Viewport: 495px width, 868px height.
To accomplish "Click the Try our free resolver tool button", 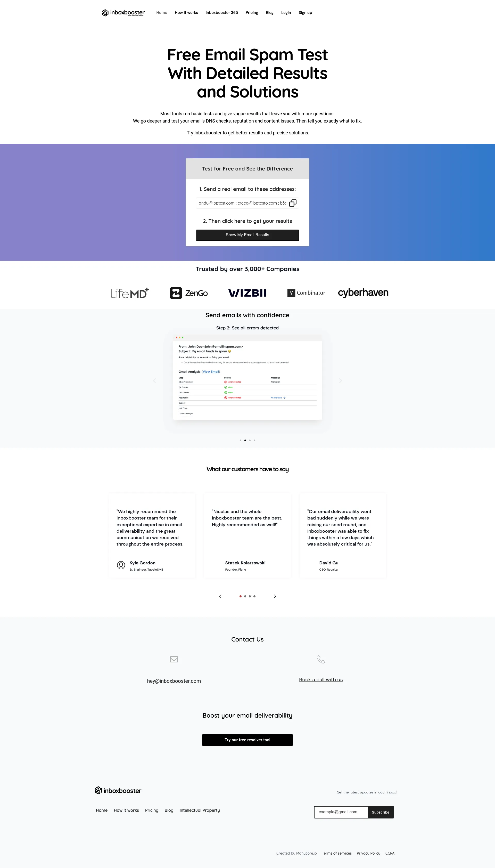I will point(247,740).
